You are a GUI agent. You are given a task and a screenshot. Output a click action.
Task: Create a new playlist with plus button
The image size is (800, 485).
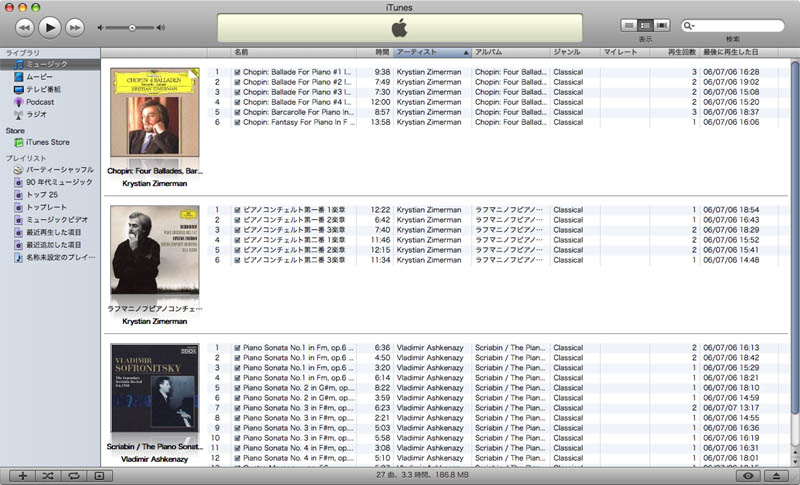[22, 476]
